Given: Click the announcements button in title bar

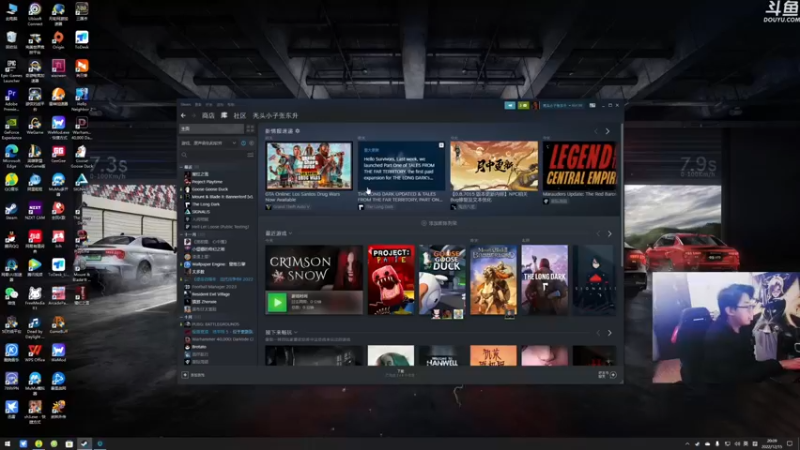Looking at the screenshot, I should pos(510,105).
